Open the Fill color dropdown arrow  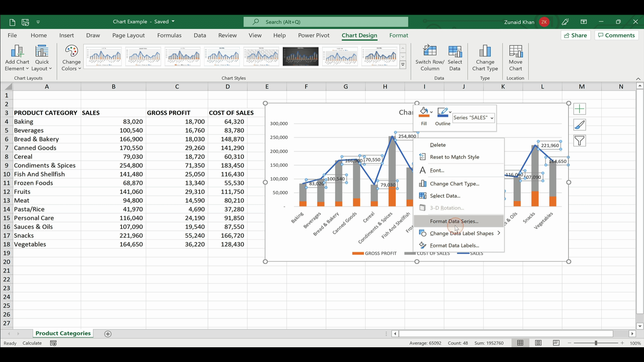click(x=432, y=112)
